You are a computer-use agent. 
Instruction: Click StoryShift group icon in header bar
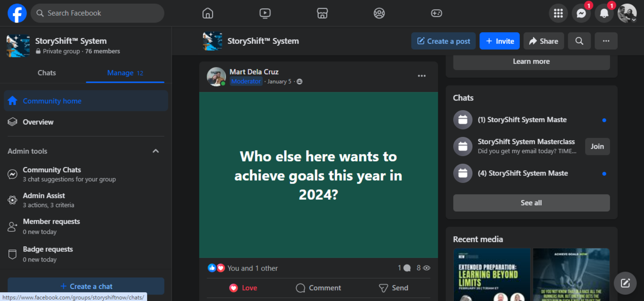[x=212, y=41]
